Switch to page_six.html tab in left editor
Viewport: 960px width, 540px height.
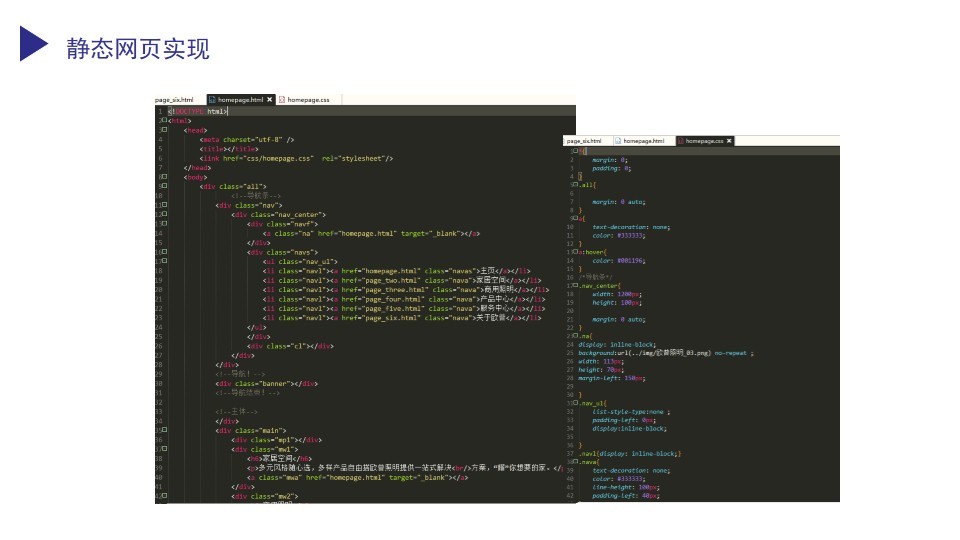(174, 100)
